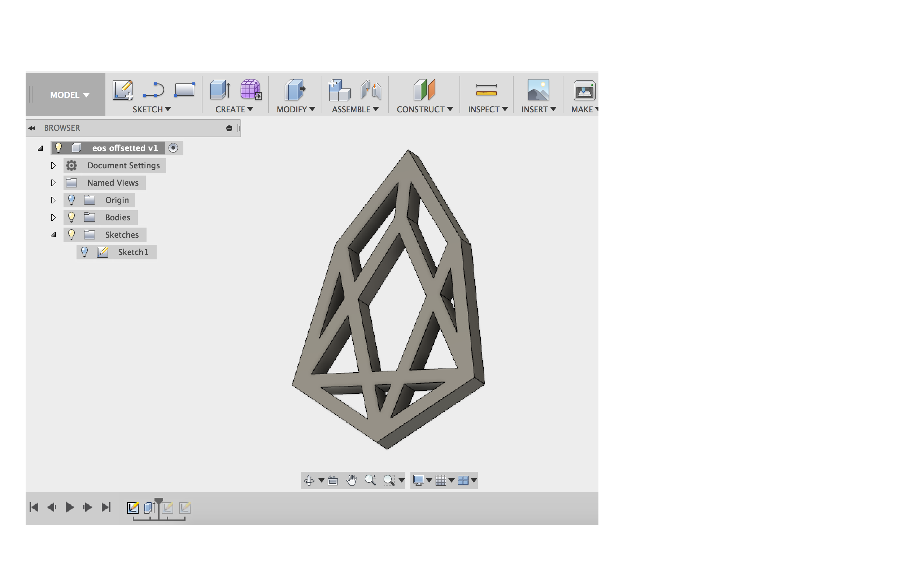Viewport: 924px width, 578px height.
Task: Open the zoom window dropdown arrow
Action: click(x=401, y=480)
